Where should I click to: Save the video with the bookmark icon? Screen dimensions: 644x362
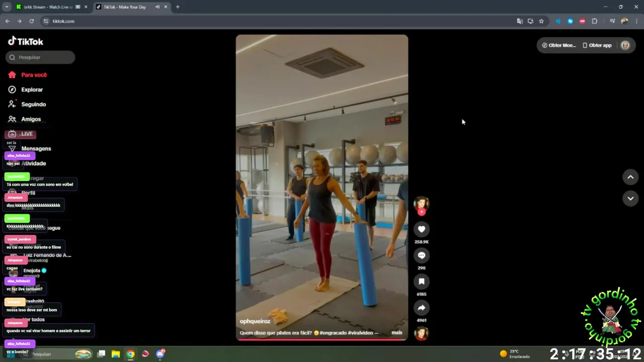coord(422,282)
